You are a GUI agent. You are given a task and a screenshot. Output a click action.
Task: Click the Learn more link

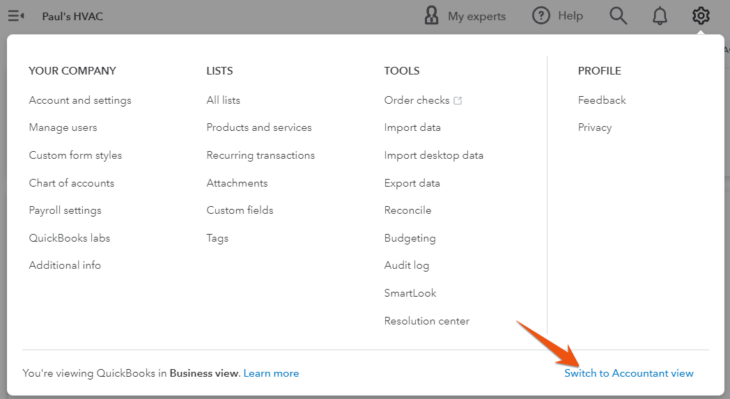click(x=271, y=373)
